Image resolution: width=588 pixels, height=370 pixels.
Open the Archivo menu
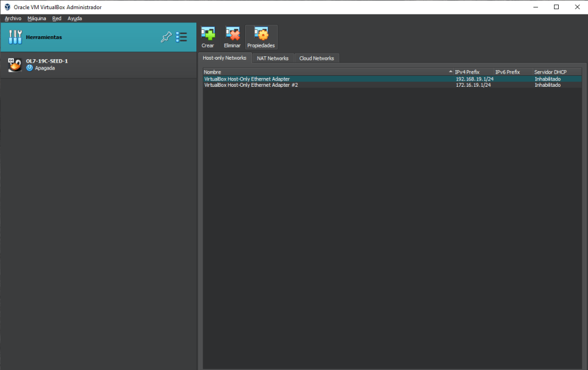click(x=13, y=18)
